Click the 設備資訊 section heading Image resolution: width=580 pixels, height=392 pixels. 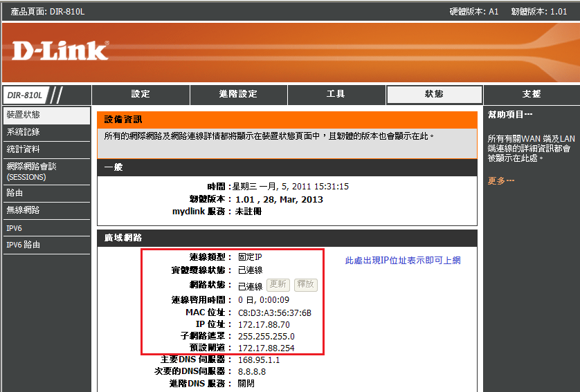tap(123, 120)
